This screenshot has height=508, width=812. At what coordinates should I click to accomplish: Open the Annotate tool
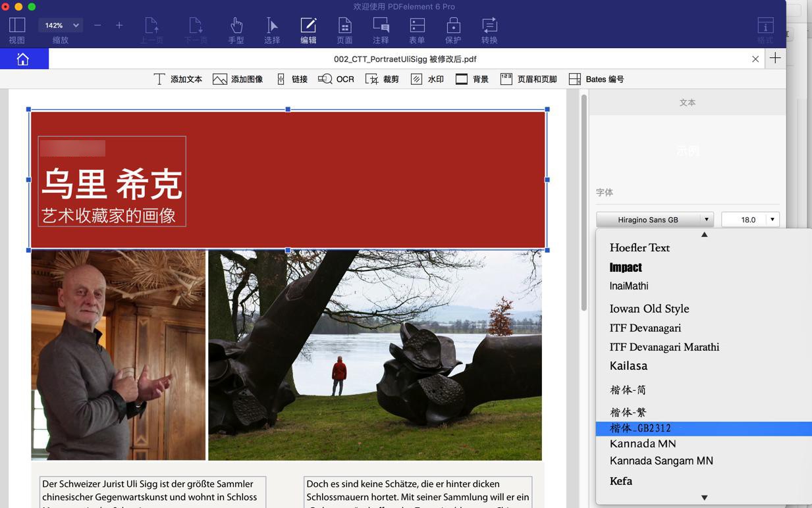[x=381, y=30]
